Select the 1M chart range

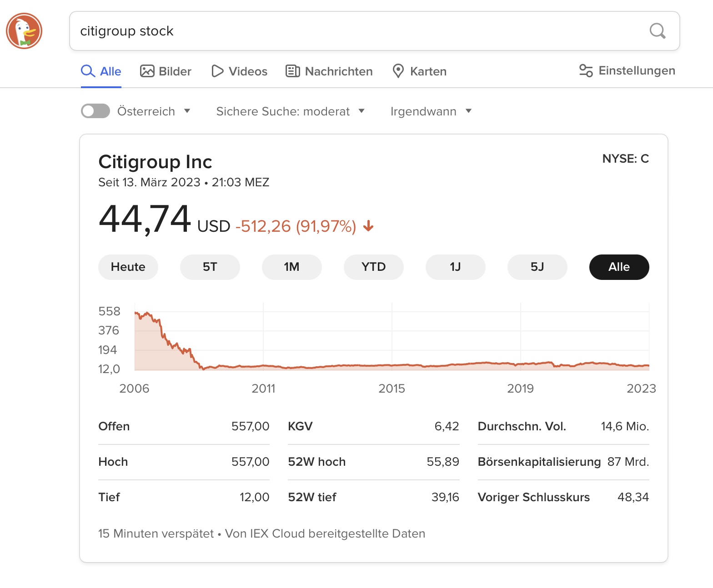292,267
